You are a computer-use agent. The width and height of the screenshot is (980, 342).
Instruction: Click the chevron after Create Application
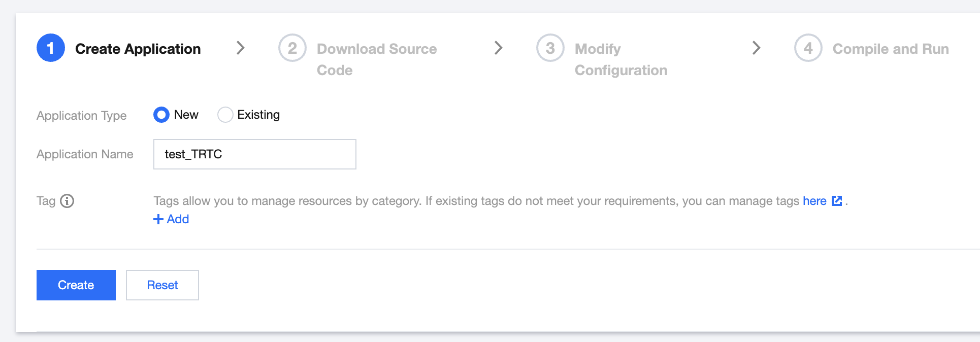[x=241, y=48]
